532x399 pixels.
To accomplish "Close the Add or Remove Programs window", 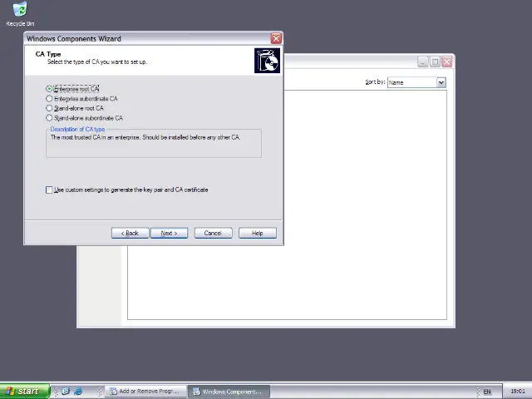I will coord(447,62).
